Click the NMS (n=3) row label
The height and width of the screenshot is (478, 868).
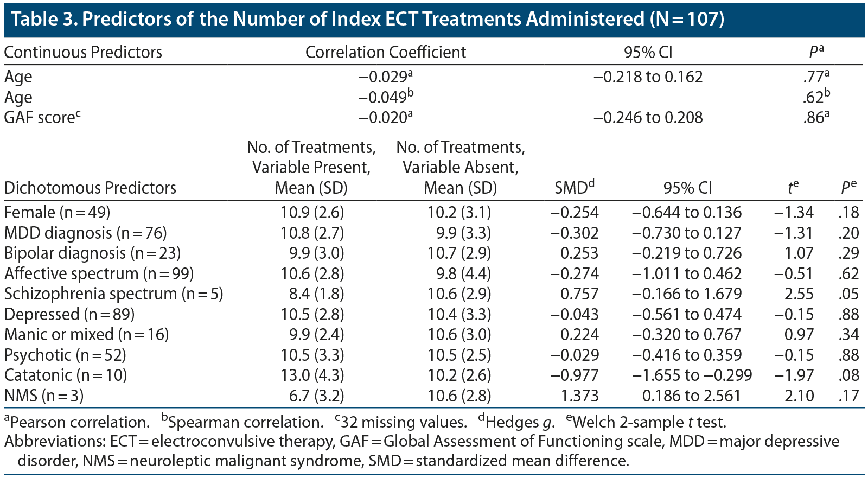click(44, 396)
